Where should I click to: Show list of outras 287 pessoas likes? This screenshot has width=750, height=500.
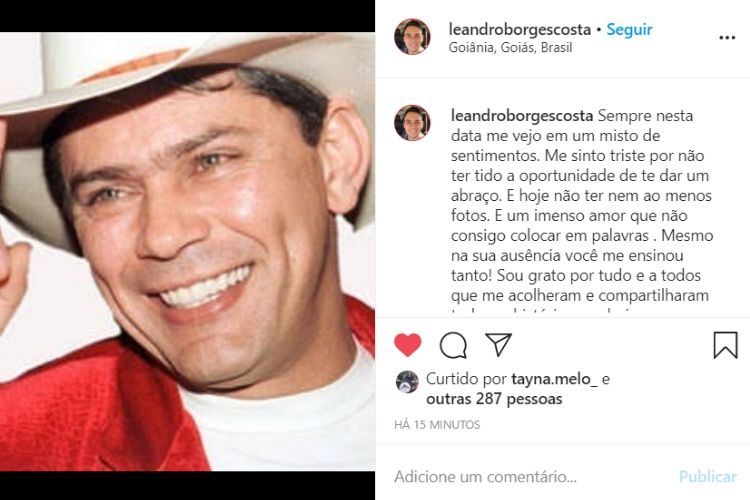tap(494, 399)
